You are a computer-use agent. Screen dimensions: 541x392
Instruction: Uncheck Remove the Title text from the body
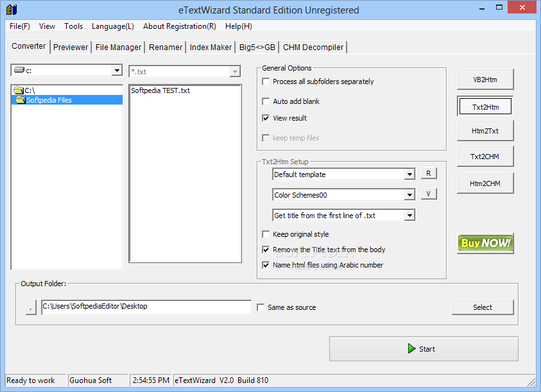tap(266, 250)
